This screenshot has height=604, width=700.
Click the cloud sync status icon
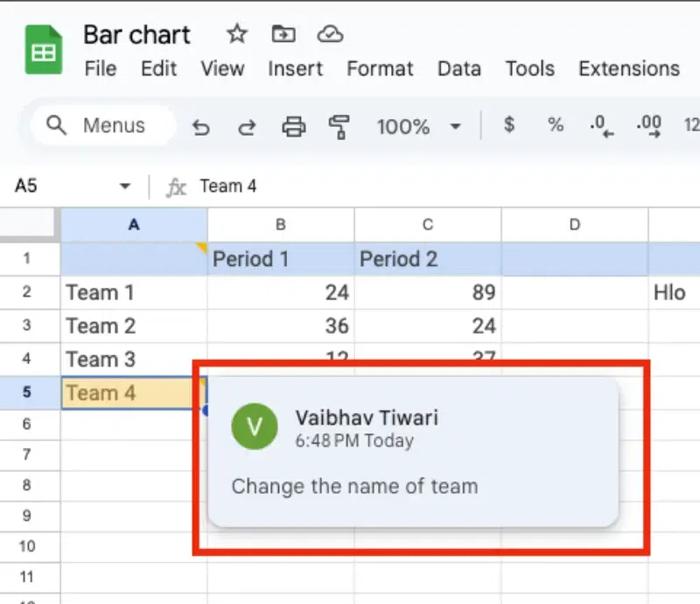330,33
